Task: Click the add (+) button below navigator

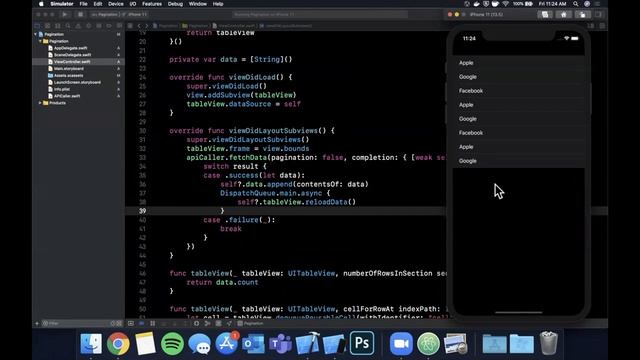Action: click(x=37, y=323)
